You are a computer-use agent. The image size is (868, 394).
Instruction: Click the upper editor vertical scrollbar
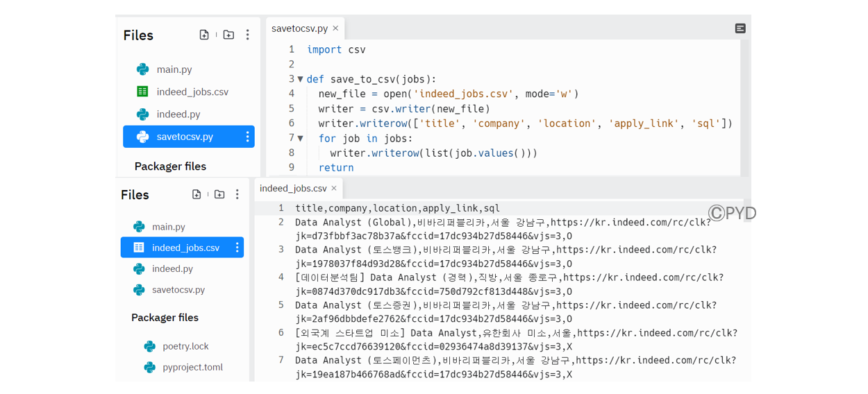pos(746,108)
